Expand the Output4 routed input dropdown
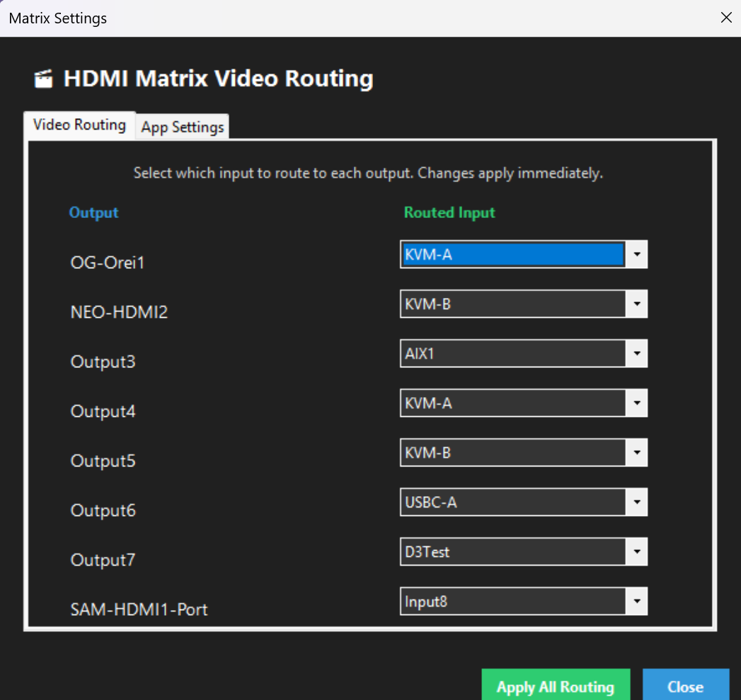Image resolution: width=741 pixels, height=700 pixels. [x=636, y=403]
